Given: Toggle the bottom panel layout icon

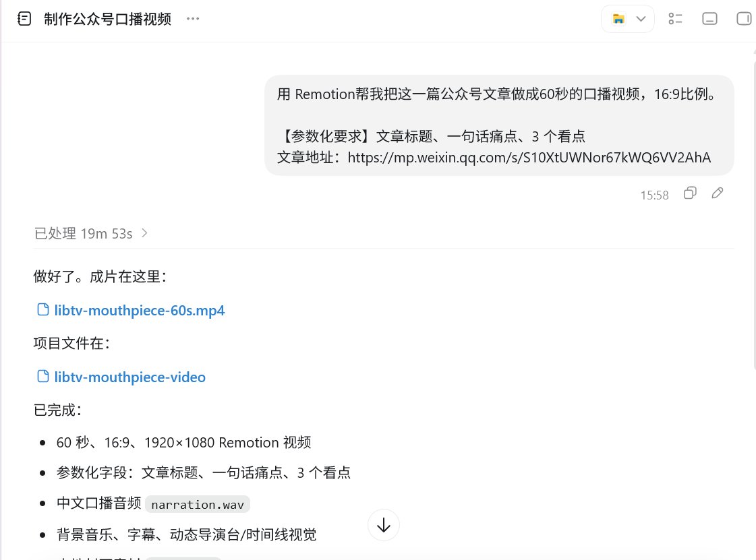Looking at the screenshot, I should [x=709, y=19].
